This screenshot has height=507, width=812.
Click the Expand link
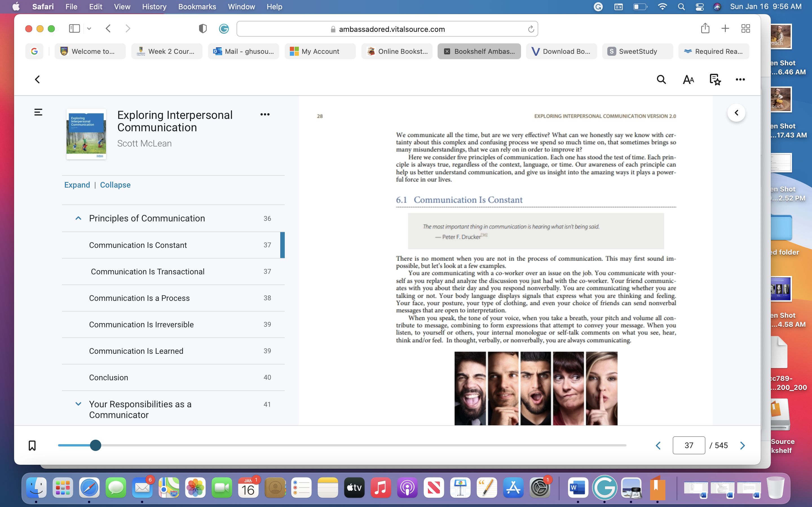77,185
